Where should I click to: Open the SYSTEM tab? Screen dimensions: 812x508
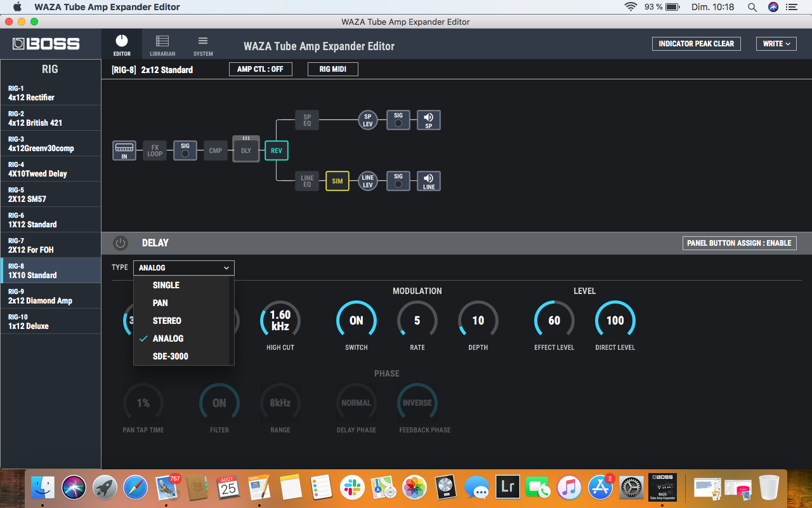click(202, 43)
